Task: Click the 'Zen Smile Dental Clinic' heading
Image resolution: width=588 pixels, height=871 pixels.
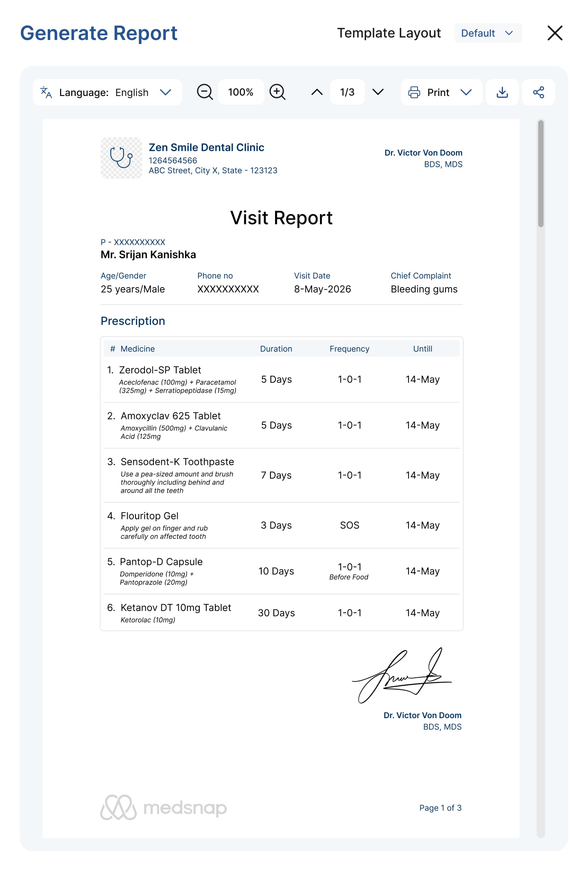Action: click(206, 148)
